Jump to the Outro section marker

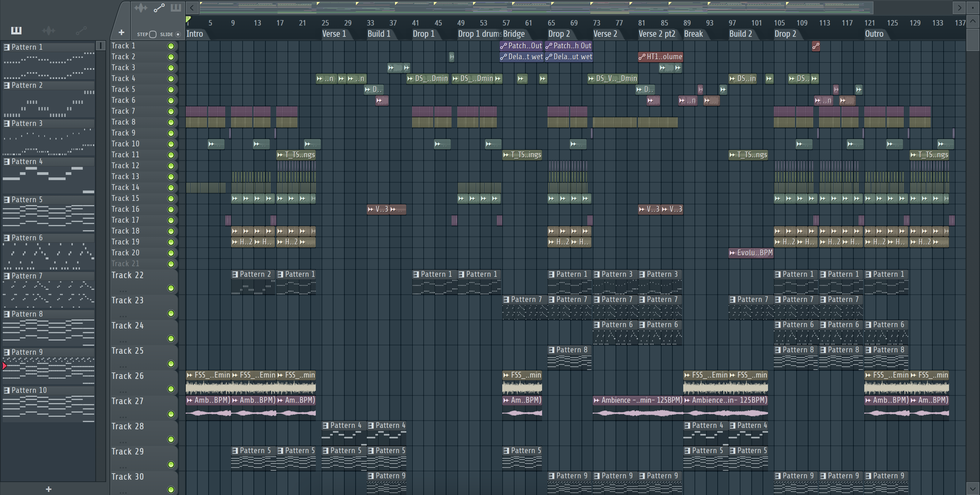click(874, 34)
